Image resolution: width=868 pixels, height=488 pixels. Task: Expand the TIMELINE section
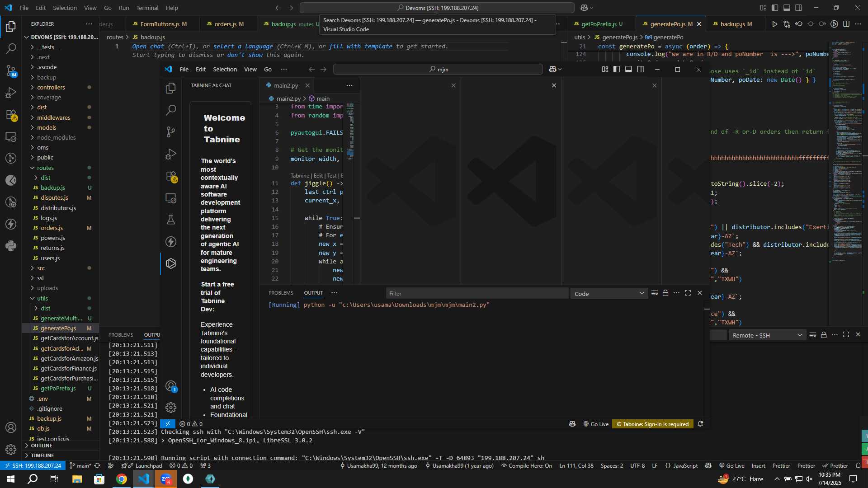click(61, 455)
